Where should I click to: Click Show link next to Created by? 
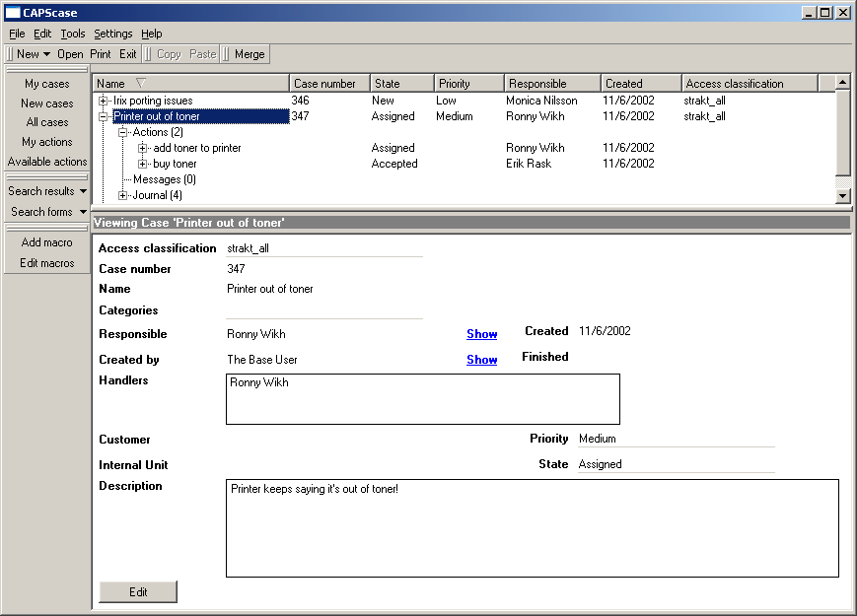[481, 361]
